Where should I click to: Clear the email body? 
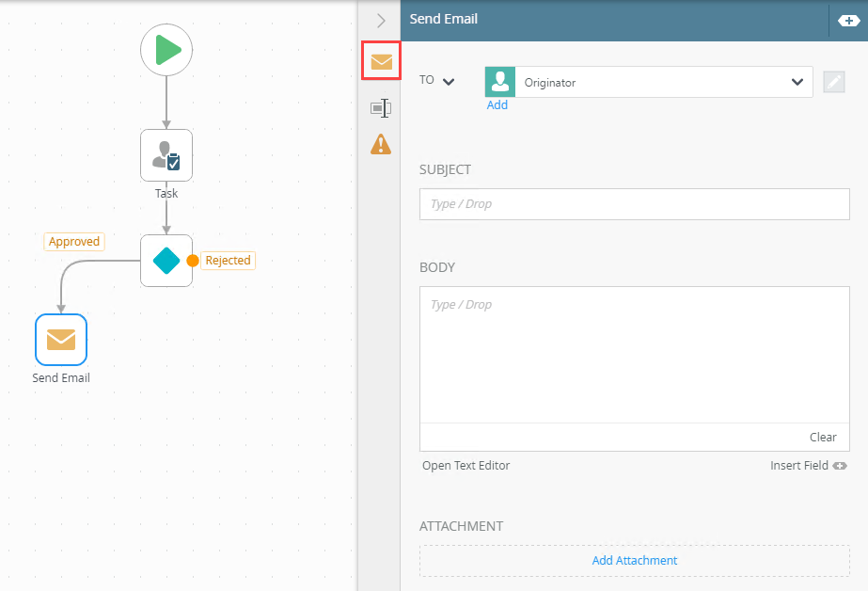tap(823, 437)
